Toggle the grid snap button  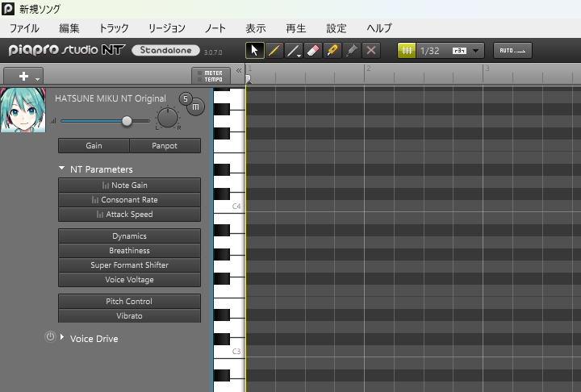(x=408, y=50)
